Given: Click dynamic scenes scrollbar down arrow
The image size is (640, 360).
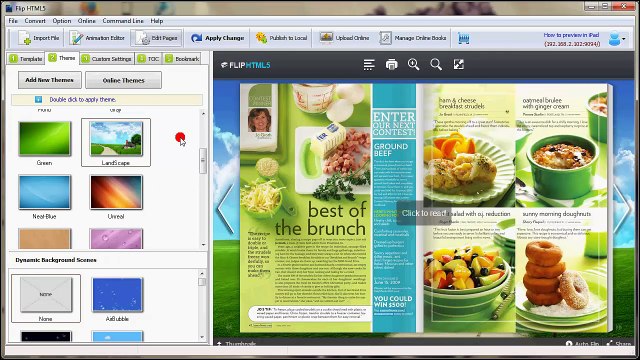Looking at the screenshot, I should tap(202, 338).
